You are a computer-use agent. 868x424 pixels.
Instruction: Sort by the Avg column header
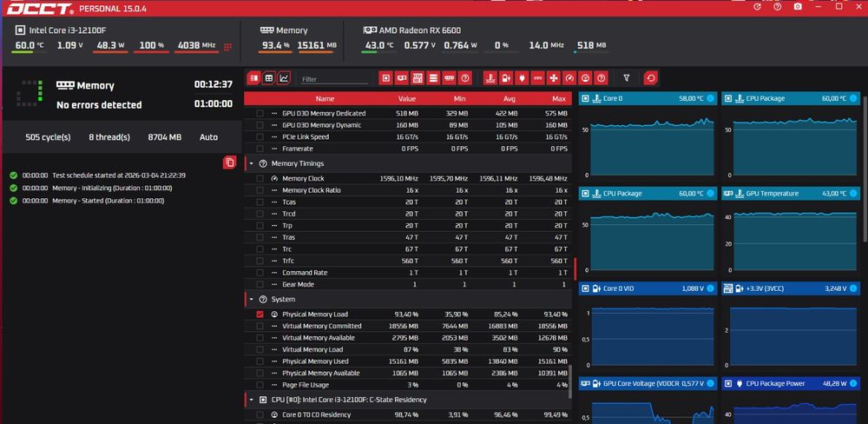click(510, 99)
